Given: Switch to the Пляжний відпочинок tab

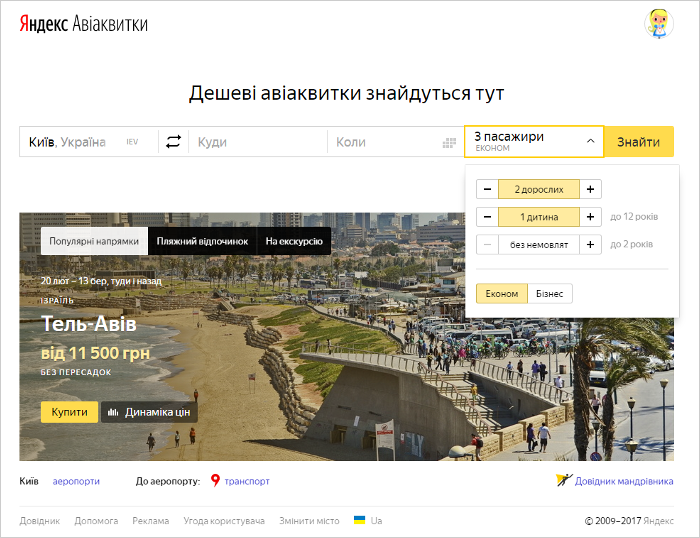Looking at the screenshot, I should pos(202,241).
